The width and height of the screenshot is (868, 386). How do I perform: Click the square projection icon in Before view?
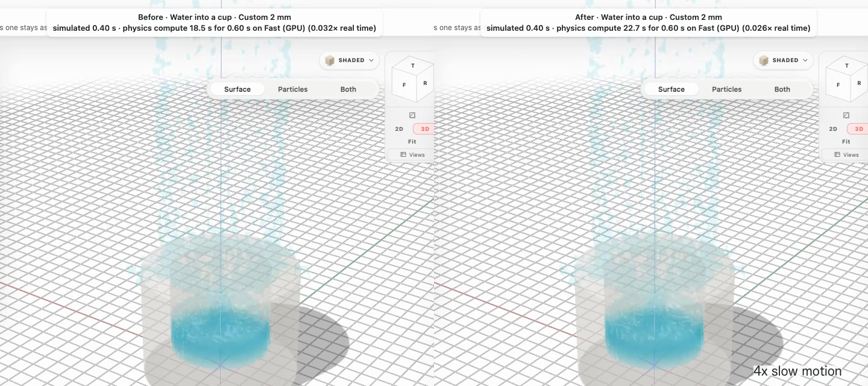pyautogui.click(x=412, y=115)
